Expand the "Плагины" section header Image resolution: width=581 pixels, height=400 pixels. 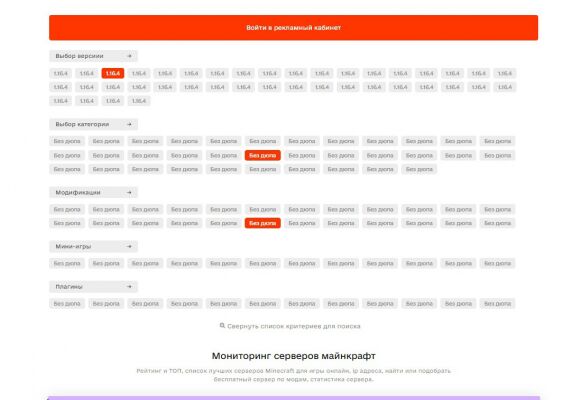[93, 286]
